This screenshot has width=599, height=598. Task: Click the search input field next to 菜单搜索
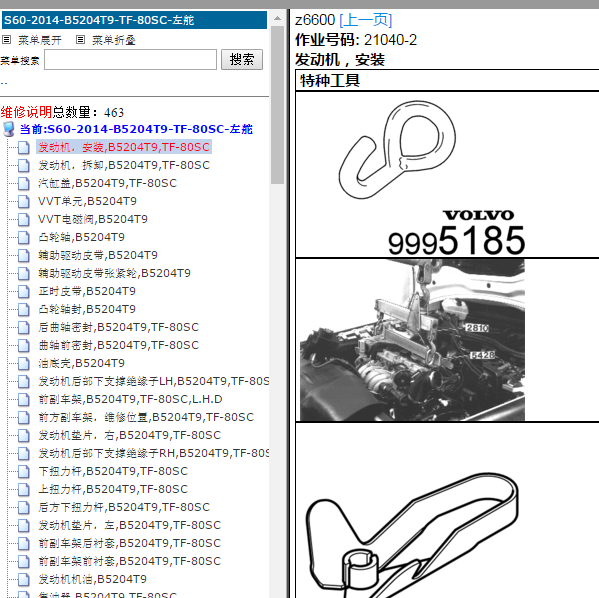coord(131,59)
